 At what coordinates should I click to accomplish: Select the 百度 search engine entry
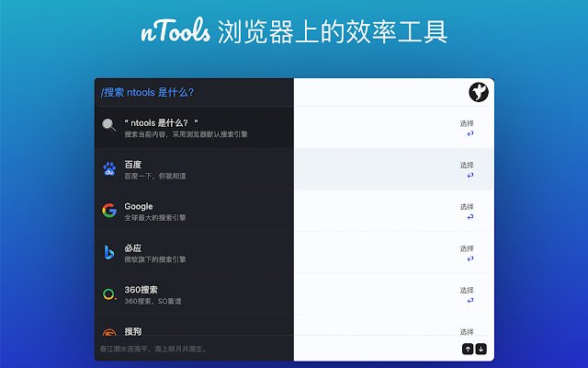coord(294,169)
